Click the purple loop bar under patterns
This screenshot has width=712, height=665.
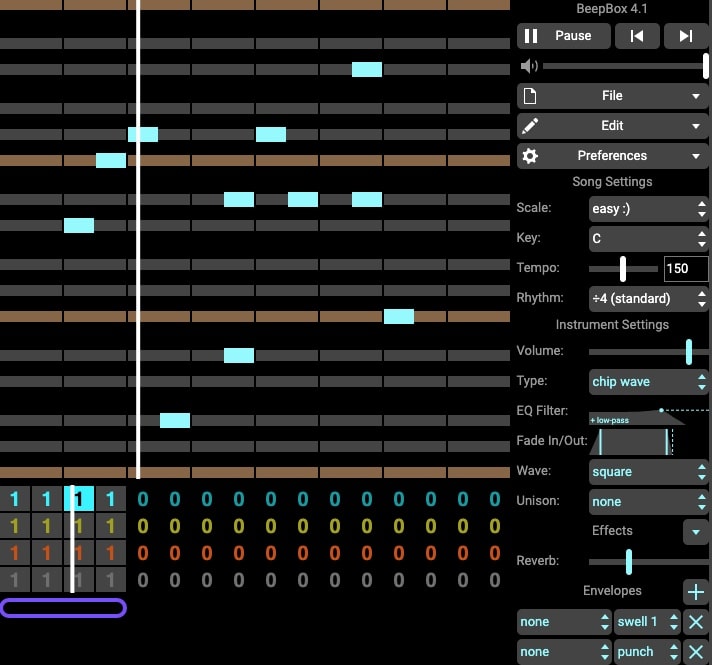pos(63,608)
